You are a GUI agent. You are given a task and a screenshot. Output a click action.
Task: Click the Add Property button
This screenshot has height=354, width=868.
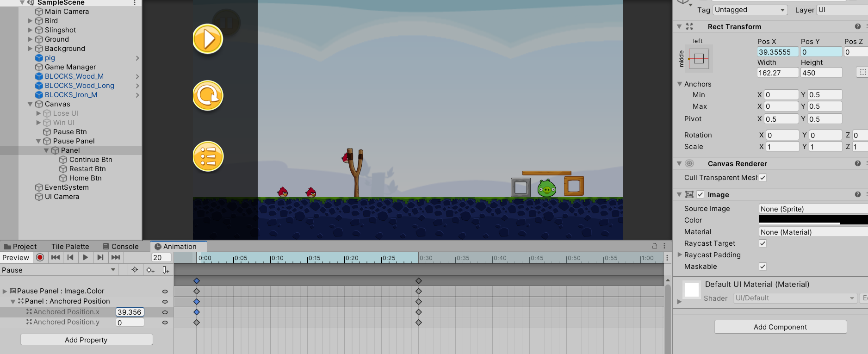click(x=86, y=340)
